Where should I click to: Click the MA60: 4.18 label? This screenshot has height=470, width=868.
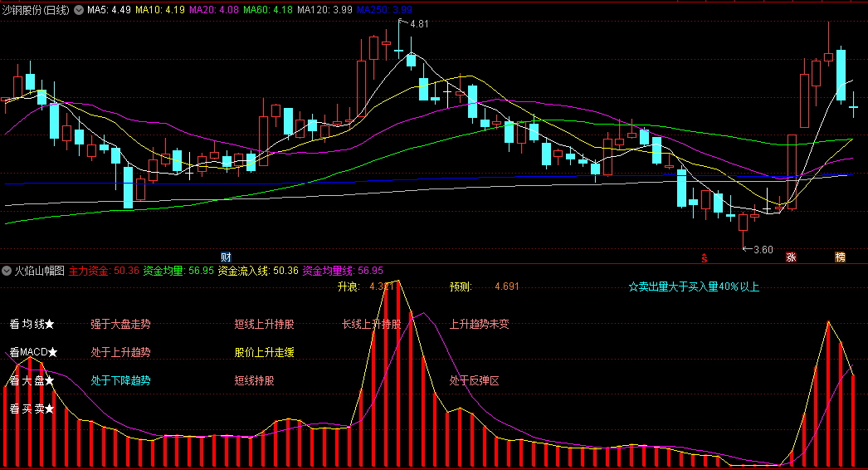[268, 10]
